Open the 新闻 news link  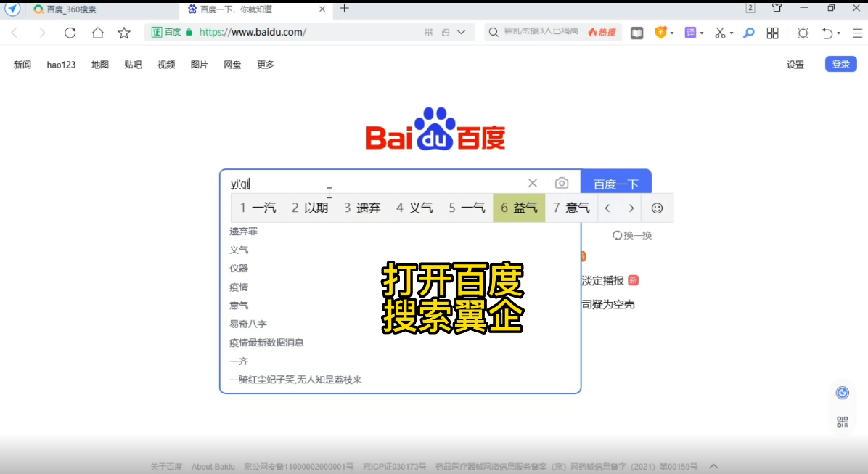coord(22,65)
